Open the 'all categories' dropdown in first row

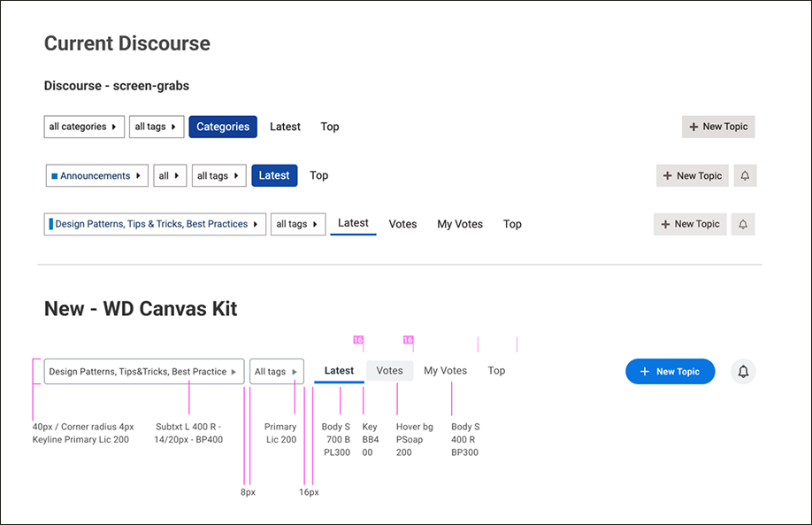84,127
